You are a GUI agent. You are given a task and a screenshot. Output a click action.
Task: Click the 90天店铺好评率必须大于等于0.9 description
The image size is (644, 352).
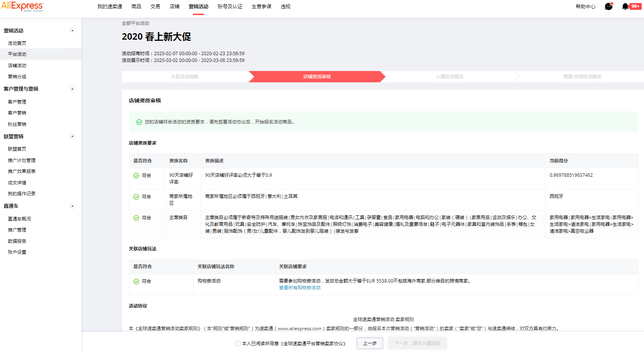pyautogui.click(x=238, y=175)
